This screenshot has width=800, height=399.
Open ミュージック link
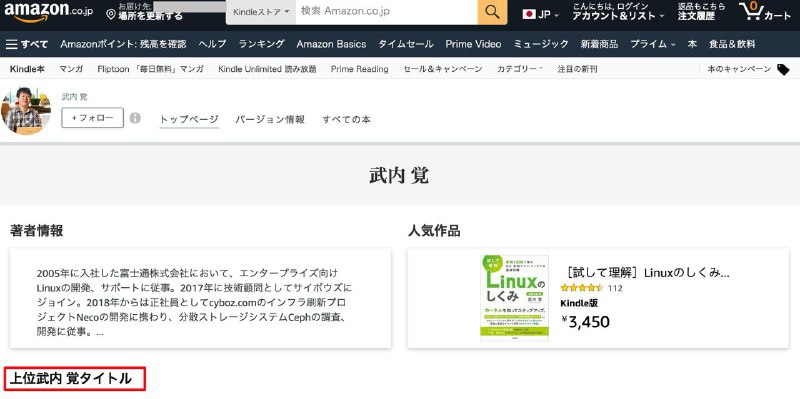pos(541,44)
